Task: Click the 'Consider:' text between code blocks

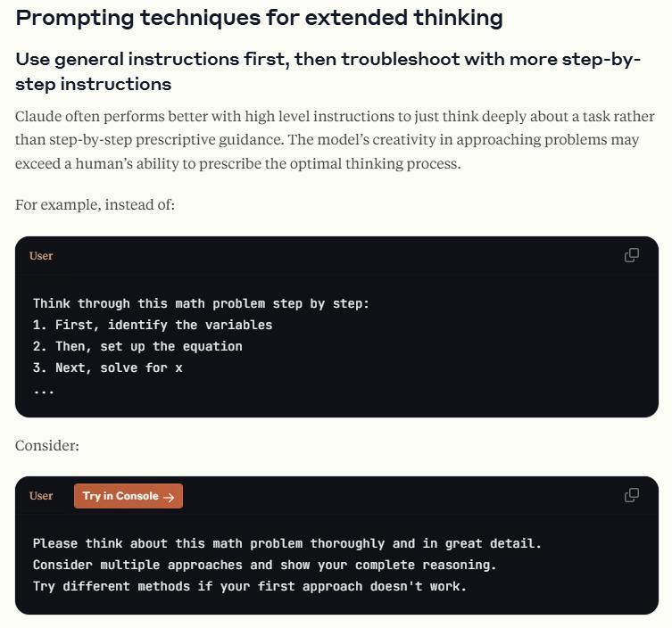Action: (47, 445)
